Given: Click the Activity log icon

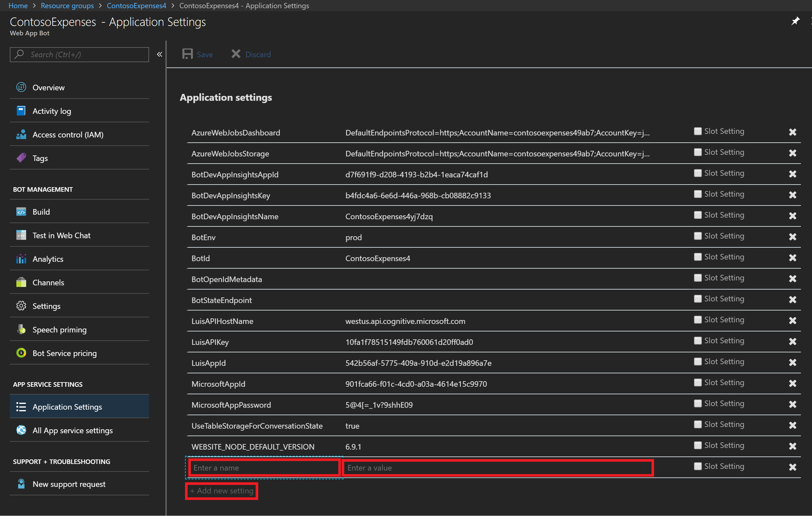Looking at the screenshot, I should [21, 111].
